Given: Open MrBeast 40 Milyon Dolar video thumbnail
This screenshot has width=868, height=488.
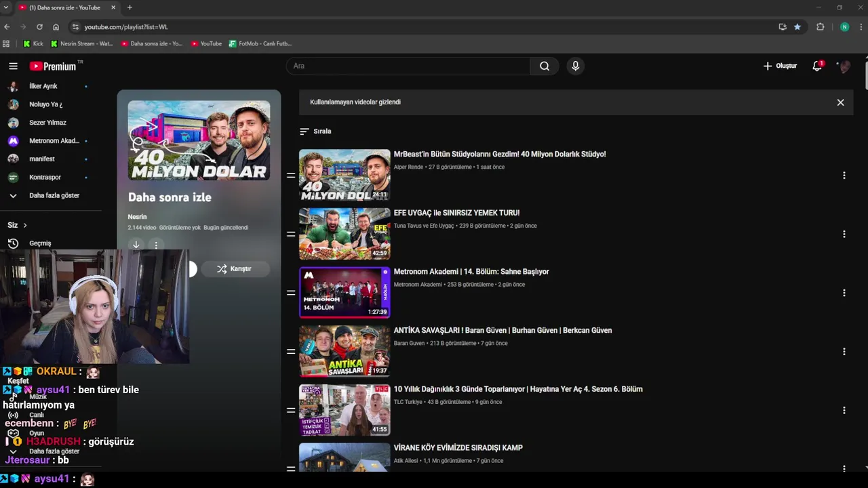Looking at the screenshot, I should pos(344,175).
